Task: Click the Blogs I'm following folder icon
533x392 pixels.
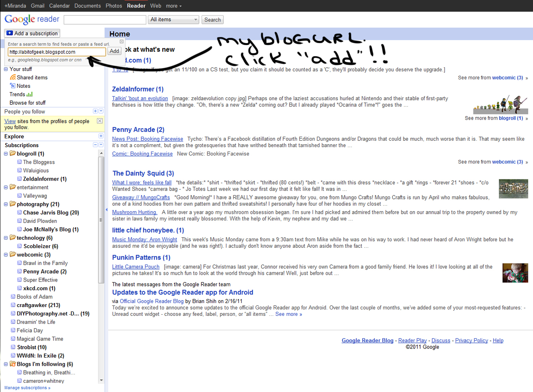Action: coord(13,364)
